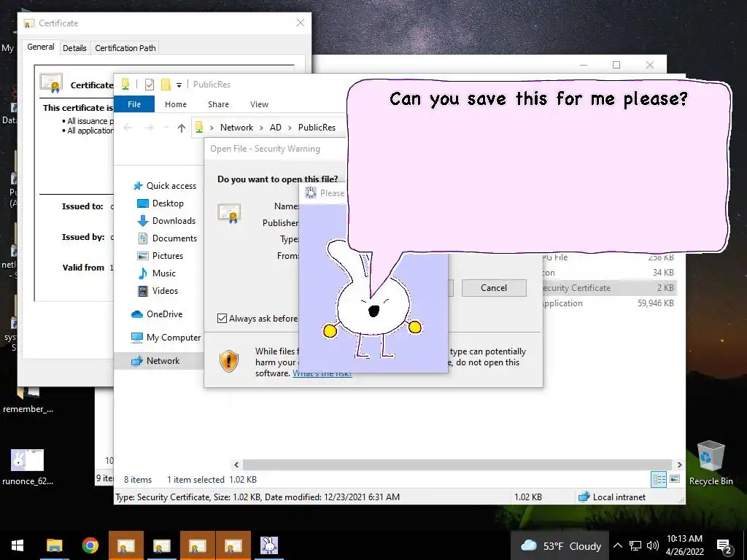Click the Properties checkmark icon in Explorer title bar
Viewport: 747px width, 560px height.
150,85
